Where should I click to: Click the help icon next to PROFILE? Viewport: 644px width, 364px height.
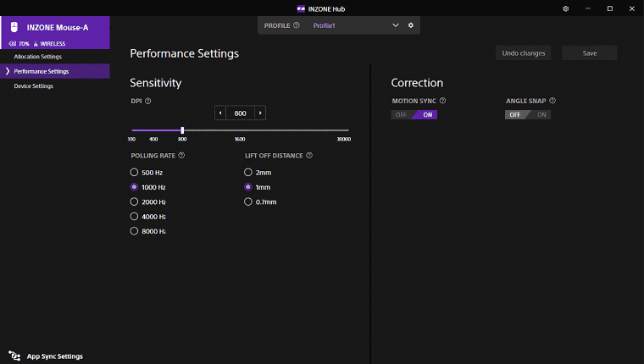point(297,25)
